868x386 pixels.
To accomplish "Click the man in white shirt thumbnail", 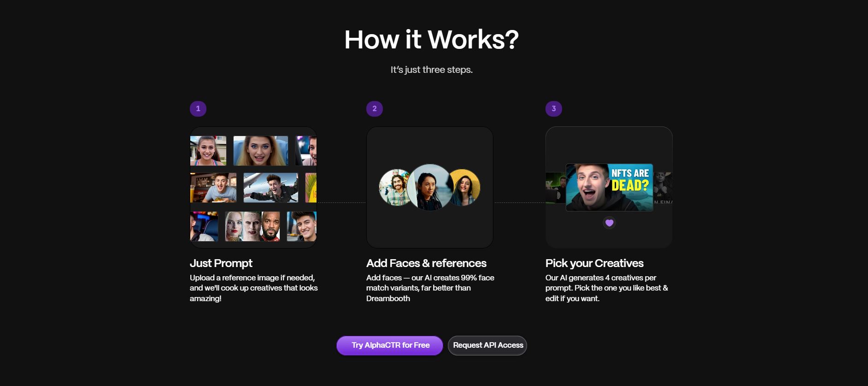I will [x=302, y=226].
